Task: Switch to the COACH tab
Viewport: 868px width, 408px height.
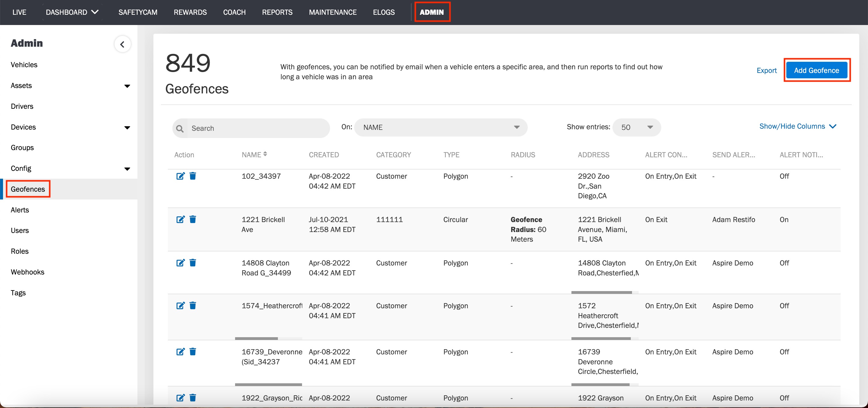Action: pyautogui.click(x=234, y=12)
